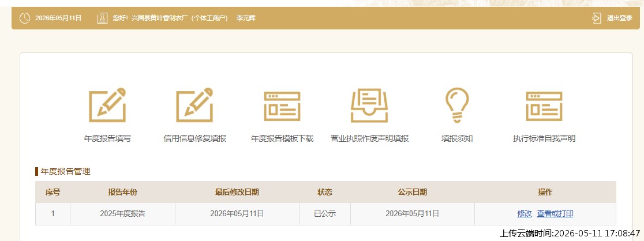Click the user badge icon beside 您好
This screenshot has width=644, height=241.
pos(102,18)
